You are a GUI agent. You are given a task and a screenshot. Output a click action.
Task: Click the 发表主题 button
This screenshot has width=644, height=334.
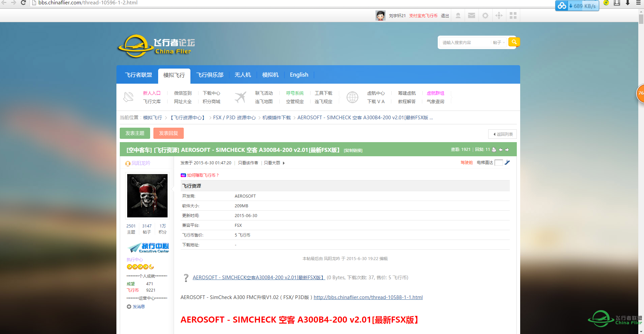click(x=135, y=133)
